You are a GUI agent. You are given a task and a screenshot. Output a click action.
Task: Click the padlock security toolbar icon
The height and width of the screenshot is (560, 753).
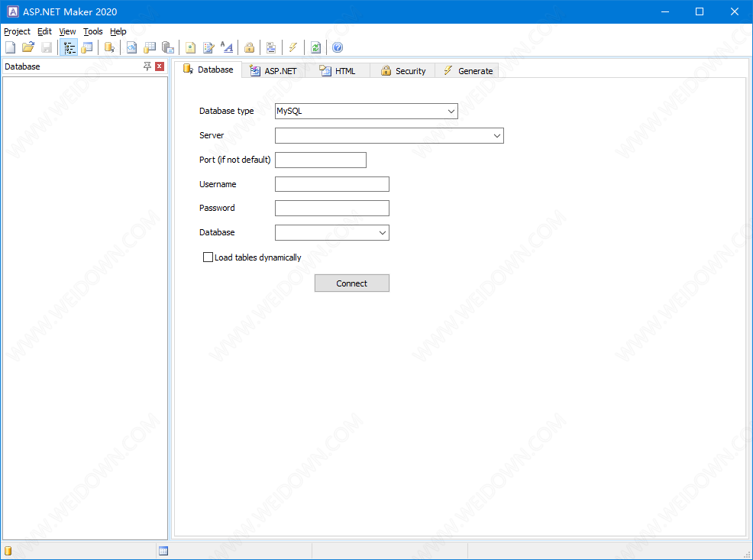[x=249, y=47]
